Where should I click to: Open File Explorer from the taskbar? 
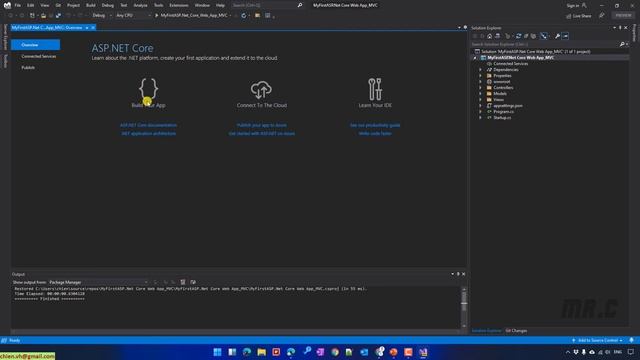(261, 352)
